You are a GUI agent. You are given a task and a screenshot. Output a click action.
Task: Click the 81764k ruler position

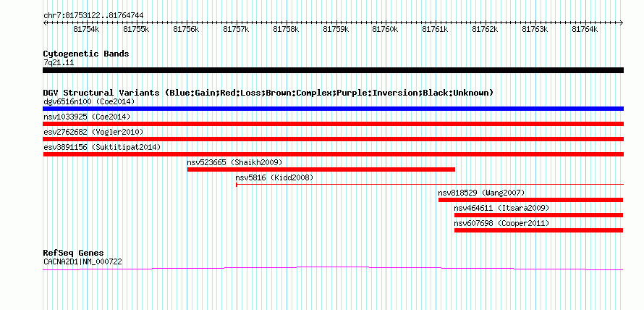pos(585,29)
